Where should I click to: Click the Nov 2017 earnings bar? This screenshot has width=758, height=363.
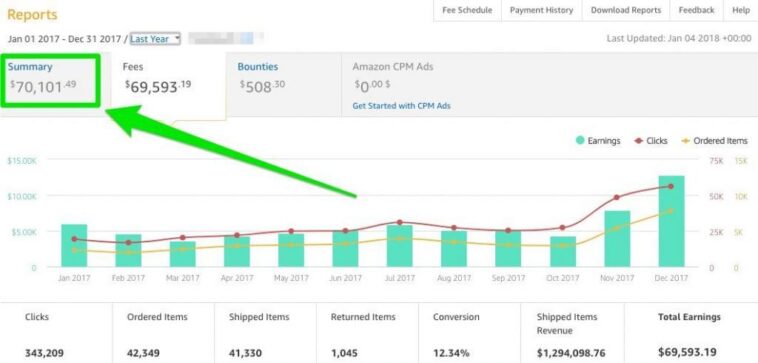(617, 239)
